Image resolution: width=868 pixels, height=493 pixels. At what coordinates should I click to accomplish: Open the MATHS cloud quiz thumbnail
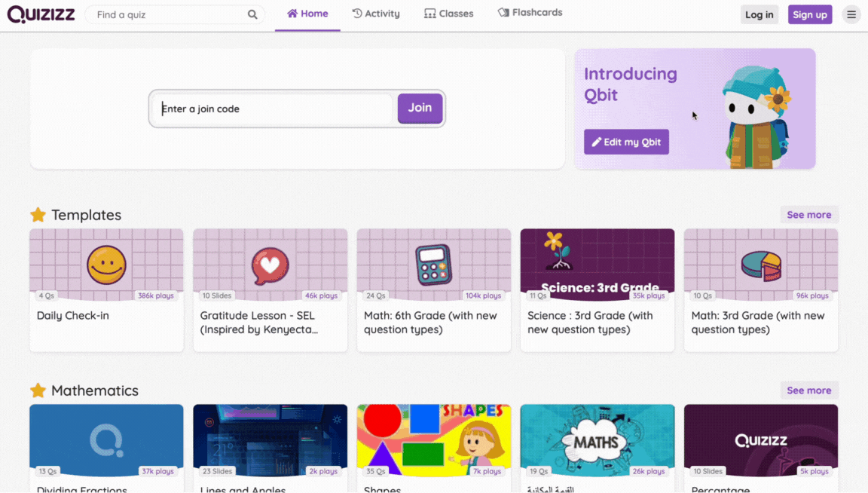point(598,439)
